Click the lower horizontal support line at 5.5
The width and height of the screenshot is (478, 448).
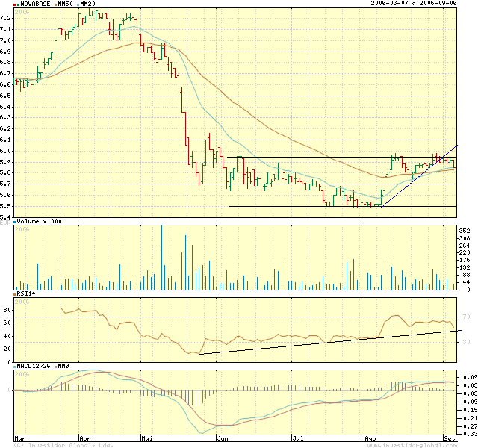(x=342, y=207)
